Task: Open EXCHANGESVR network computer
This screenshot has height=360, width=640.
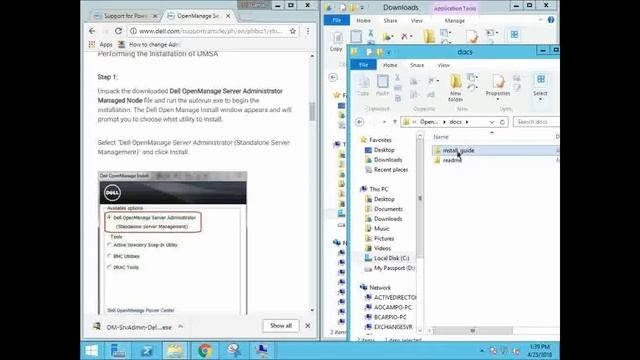Action: click(x=393, y=327)
